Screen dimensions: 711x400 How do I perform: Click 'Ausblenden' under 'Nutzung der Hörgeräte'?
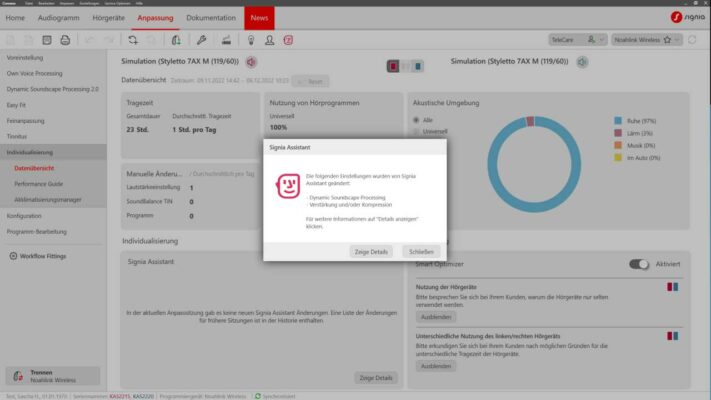pyautogui.click(x=436, y=317)
